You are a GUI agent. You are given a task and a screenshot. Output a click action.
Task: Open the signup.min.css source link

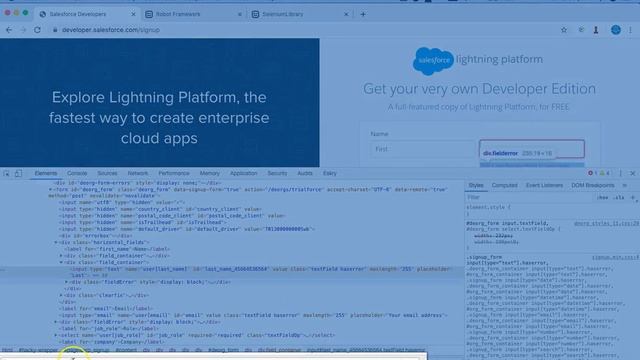click(616, 258)
